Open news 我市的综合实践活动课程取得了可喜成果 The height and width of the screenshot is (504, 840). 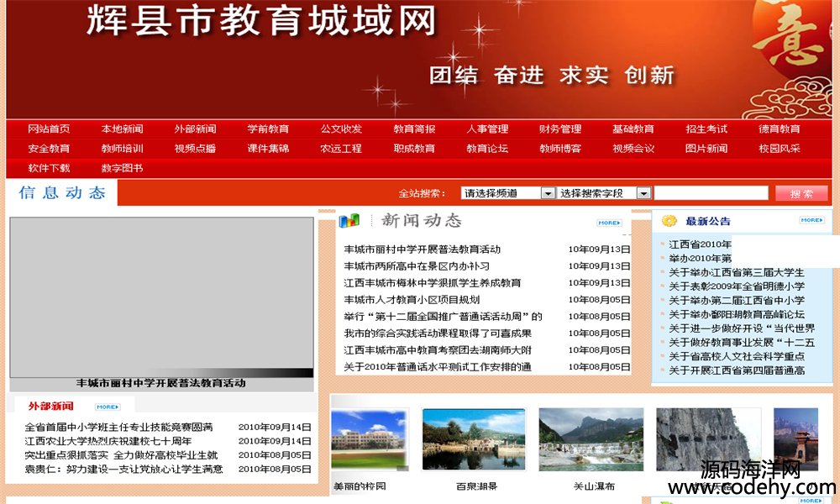tap(438, 333)
